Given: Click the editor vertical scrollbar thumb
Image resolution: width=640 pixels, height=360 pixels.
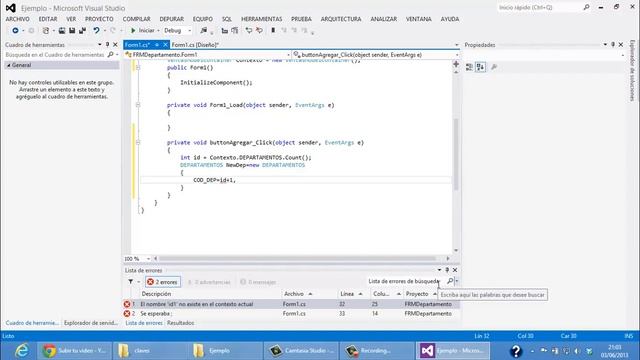Looking at the screenshot, I should point(456,154).
